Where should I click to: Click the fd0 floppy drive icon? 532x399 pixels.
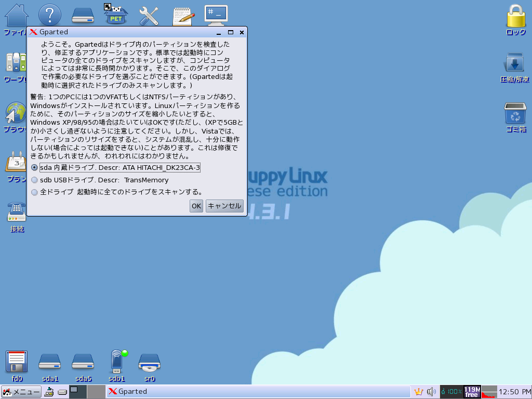pyautogui.click(x=17, y=362)
